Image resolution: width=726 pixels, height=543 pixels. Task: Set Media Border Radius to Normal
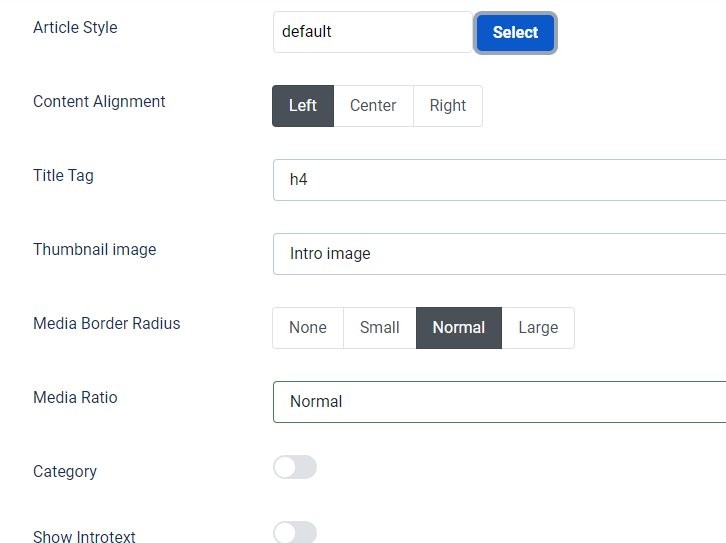(x=458, y=328)
